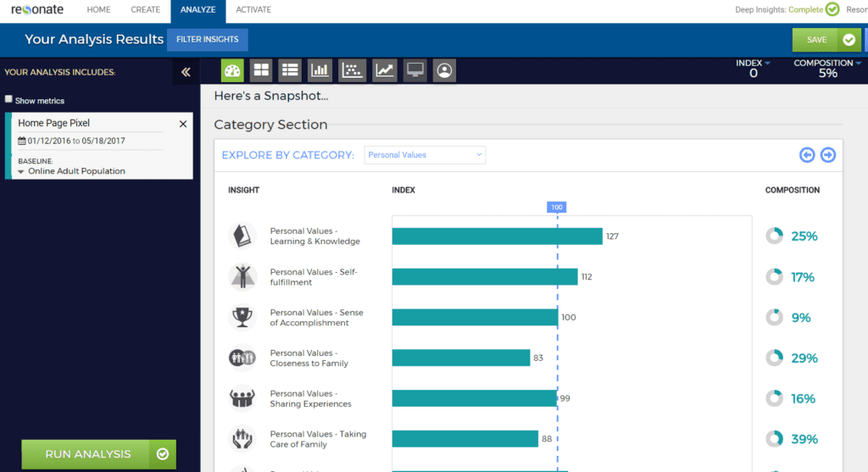Open the scatter plot view
Viewport: 868px width, 472px height.
pos(353,70)
